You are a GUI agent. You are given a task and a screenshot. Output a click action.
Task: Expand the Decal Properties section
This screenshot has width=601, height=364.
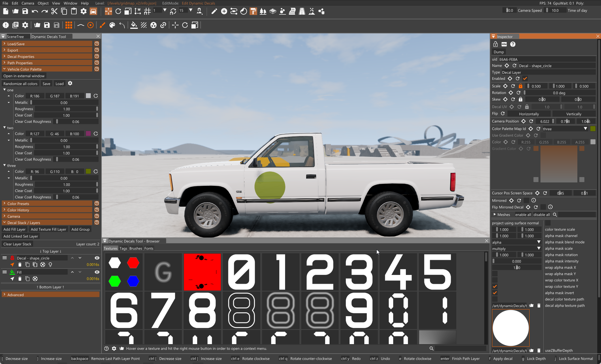pyautogui.click(x=21, y=56)
